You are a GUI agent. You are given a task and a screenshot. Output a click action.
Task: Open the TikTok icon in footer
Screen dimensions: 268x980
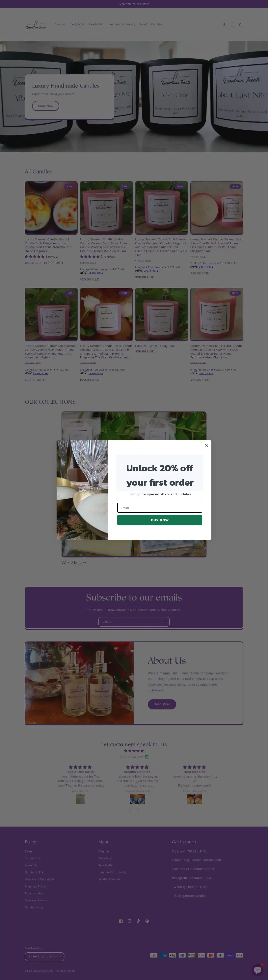point(138,921)
